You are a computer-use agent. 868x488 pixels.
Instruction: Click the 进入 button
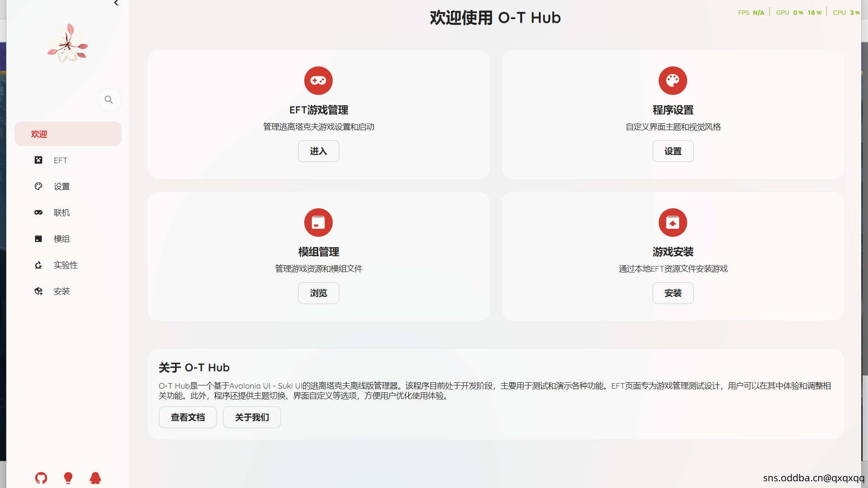point(318,151)
